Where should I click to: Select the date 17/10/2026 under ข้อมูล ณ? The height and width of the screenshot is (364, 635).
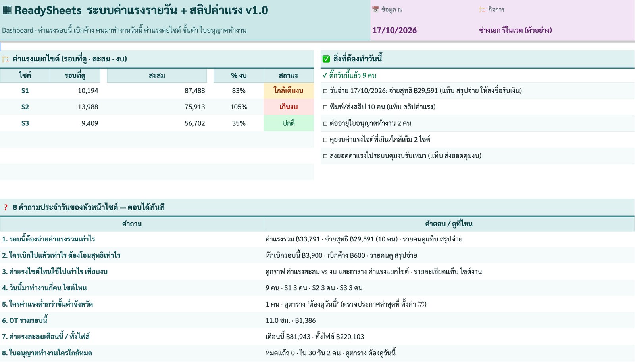click(x=394, y=30)
